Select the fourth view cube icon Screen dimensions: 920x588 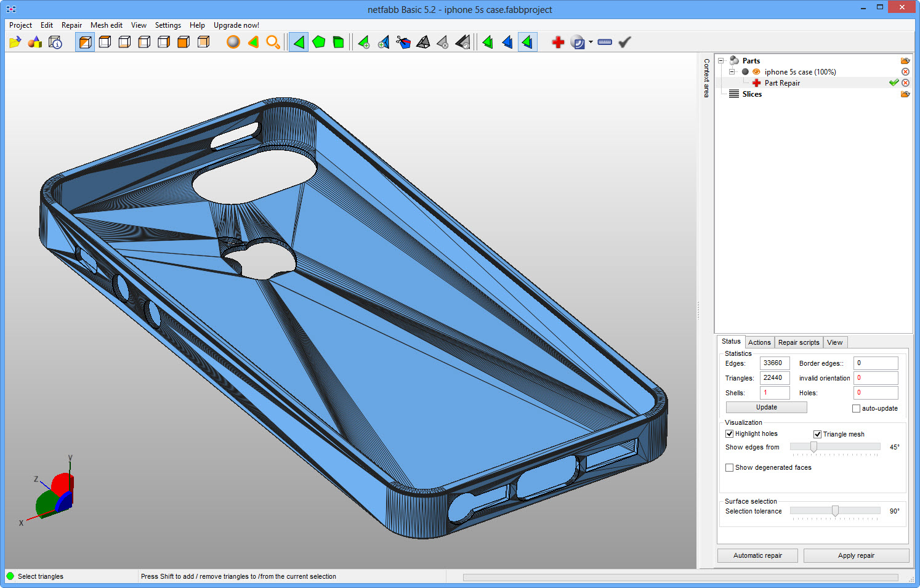pos(144,42)
